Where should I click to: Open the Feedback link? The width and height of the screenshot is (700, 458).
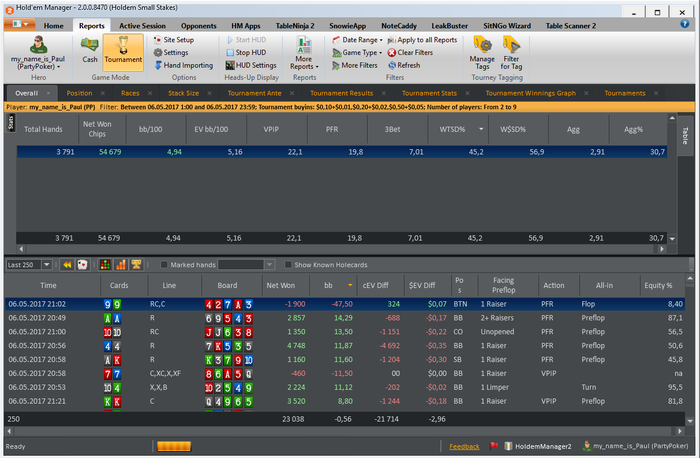464,446
